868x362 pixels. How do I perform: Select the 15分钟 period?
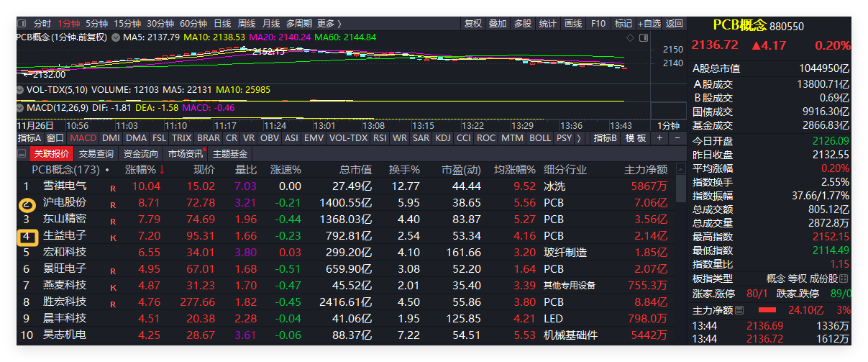click(x=127, y=24)
